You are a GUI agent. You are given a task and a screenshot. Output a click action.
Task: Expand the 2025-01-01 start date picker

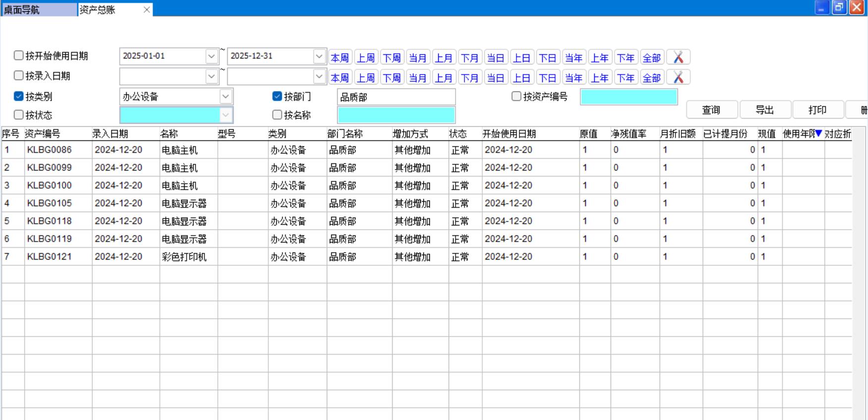[x=211, y=56]
